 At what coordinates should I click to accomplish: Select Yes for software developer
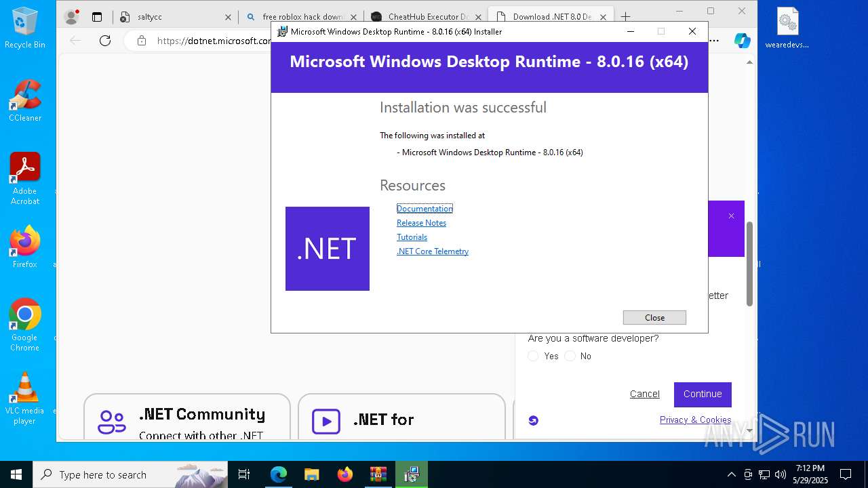click(x=534, y=356)
